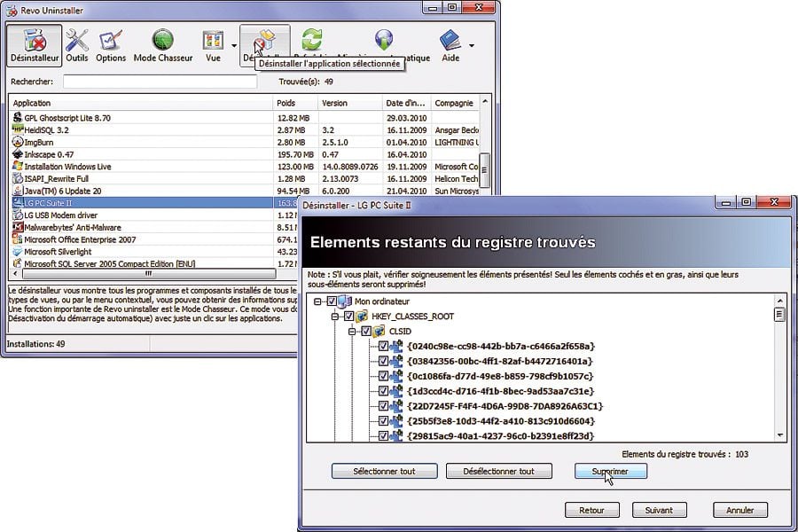Sort list by Poids column header
The width and height of the screenshot is (798, 532).
tap(293, 103)
